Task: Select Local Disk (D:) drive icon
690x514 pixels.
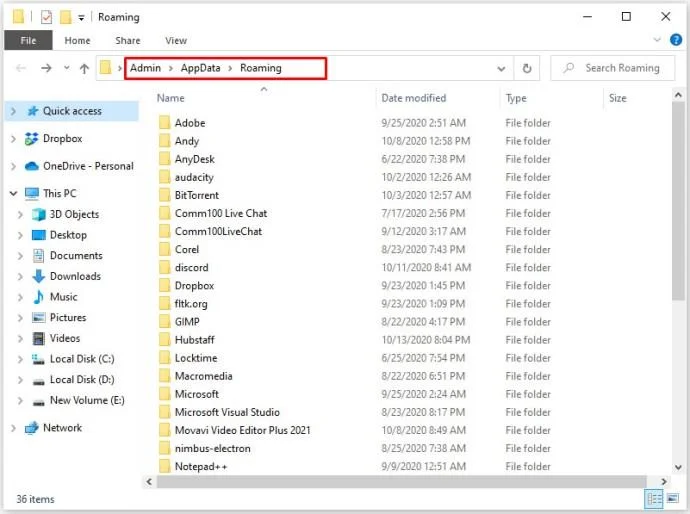Action: pyautogui.click(x=39, y=381)
